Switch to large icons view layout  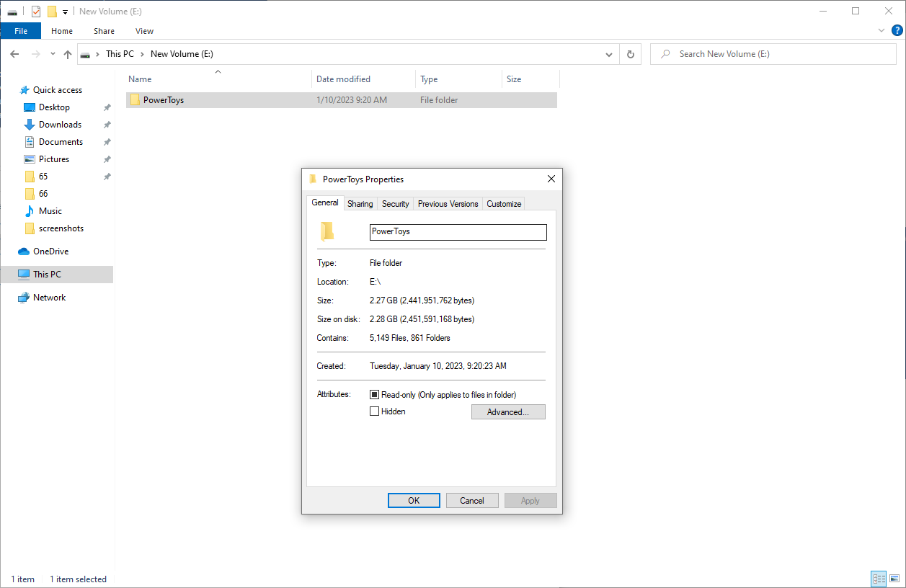894,579
